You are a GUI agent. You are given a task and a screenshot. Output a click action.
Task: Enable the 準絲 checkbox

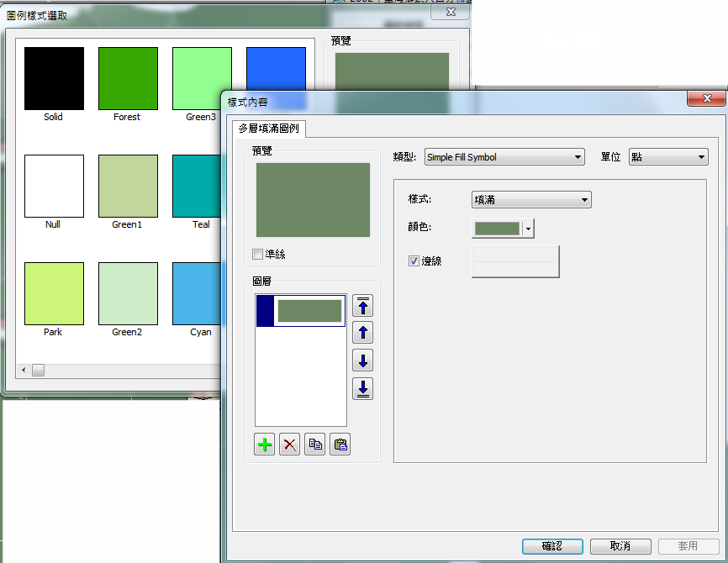click(258, 254)
